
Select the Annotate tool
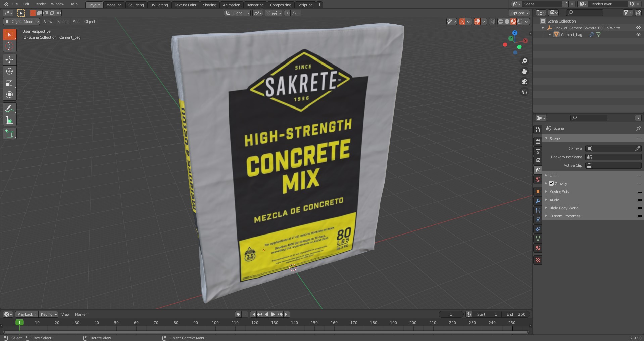point(9,109)
